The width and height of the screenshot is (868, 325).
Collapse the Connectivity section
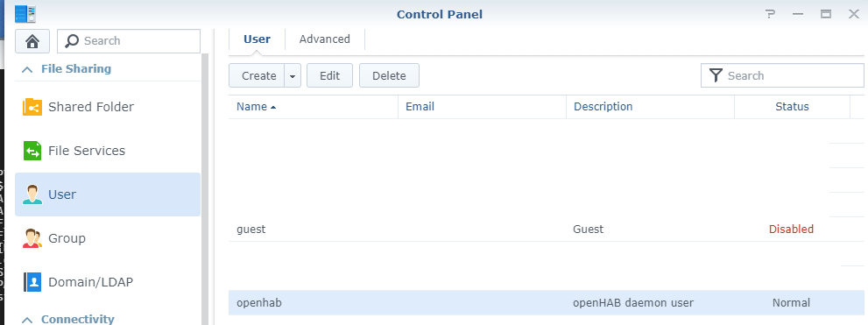(x=26, y=320)
